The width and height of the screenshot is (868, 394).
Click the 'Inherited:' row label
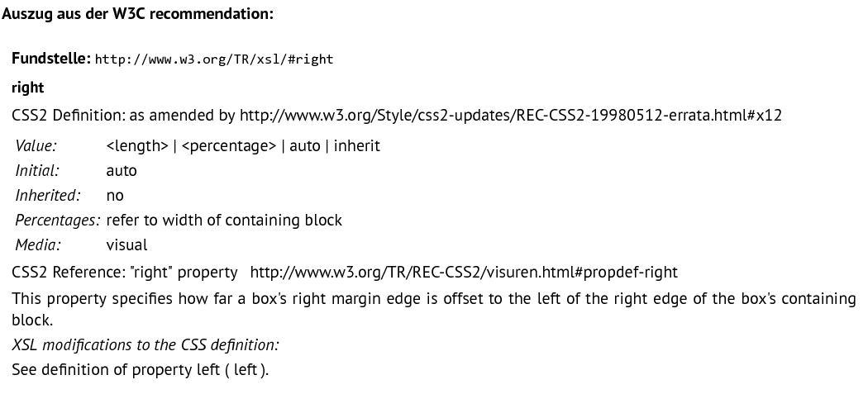48,195
